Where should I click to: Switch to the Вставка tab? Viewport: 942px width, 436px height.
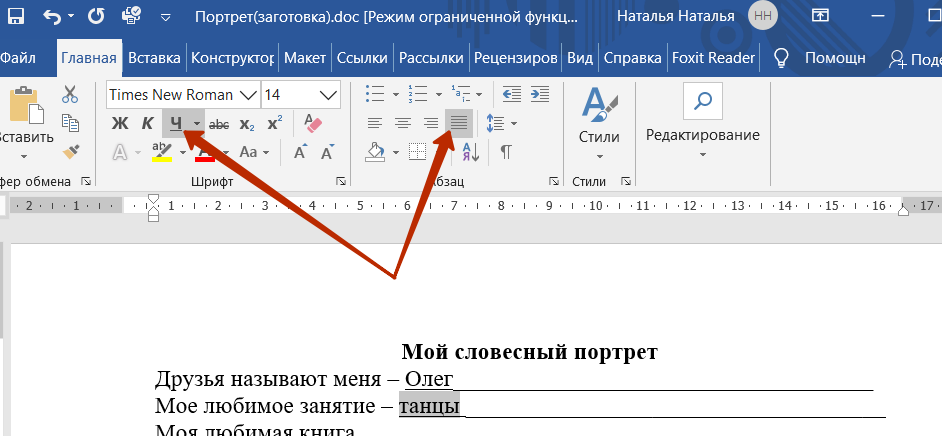click(x=154, y=58)
